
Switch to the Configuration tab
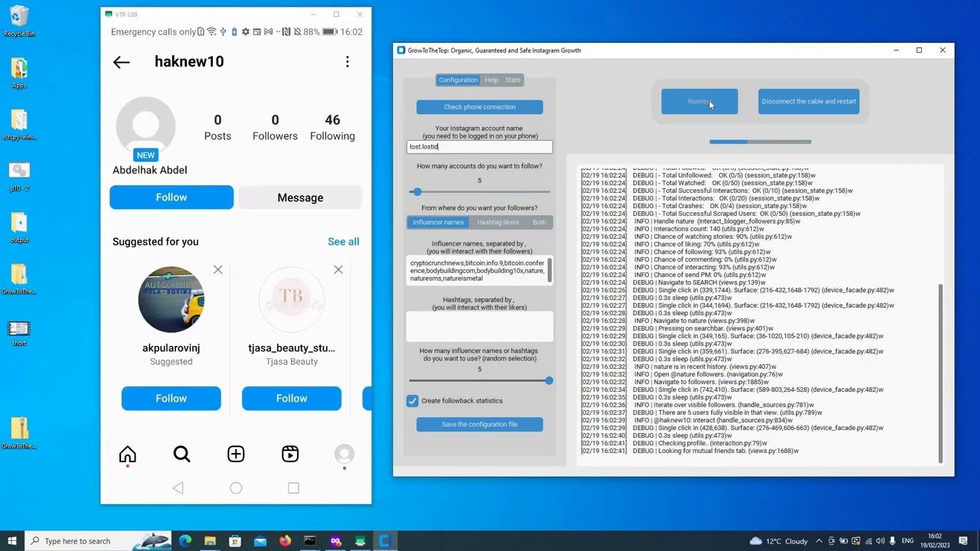point(458,80)
